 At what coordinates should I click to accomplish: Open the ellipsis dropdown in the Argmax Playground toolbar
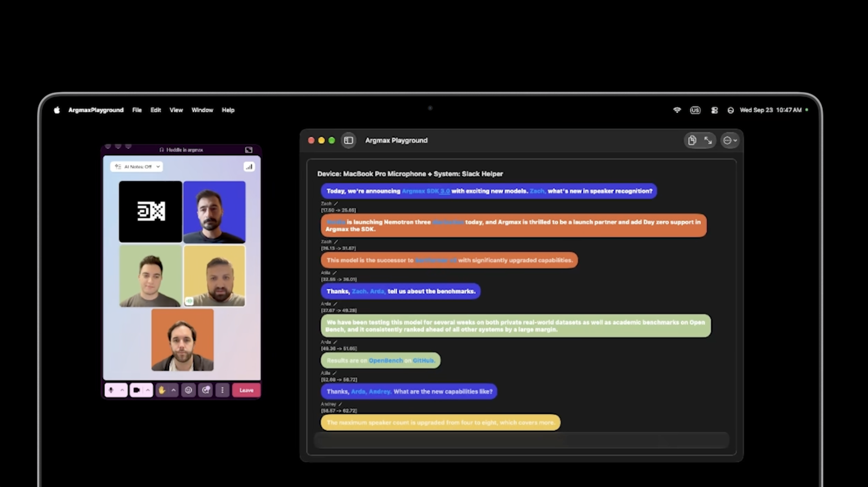pyautogui.click(x=730, y=140)
